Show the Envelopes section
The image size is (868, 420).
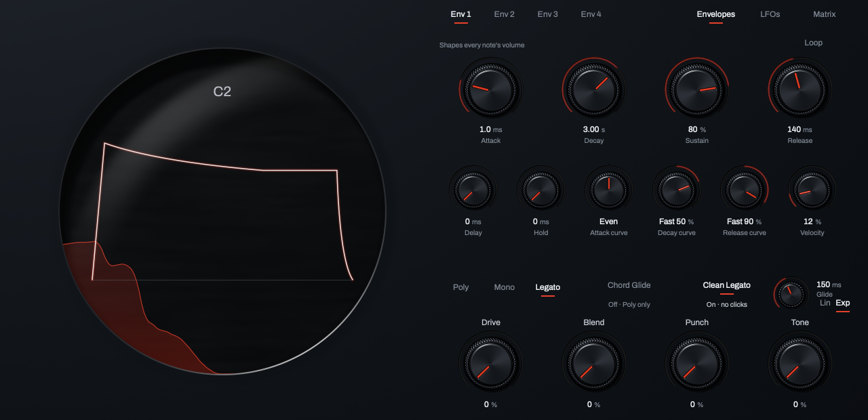716,14
